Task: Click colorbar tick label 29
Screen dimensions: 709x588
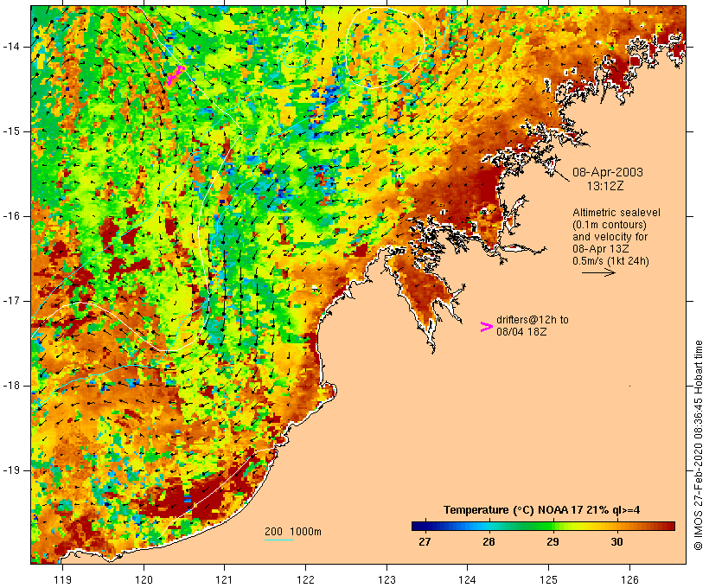Action: (x=553, y=541)
